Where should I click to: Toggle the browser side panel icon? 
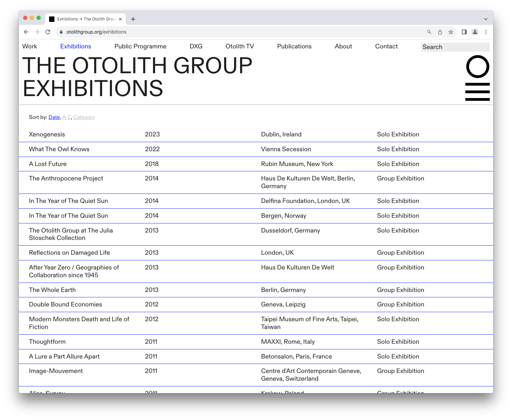click(464, 32)
